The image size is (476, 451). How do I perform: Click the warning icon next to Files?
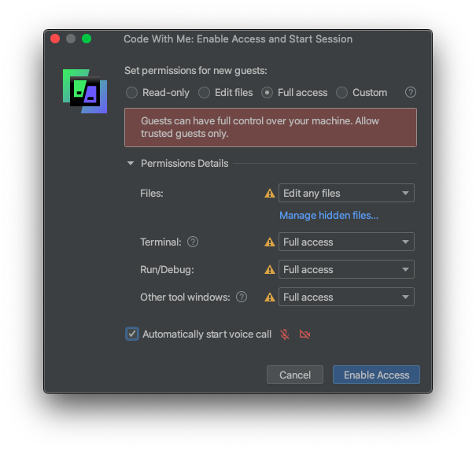pyautogui.click(x=270, y=194)
